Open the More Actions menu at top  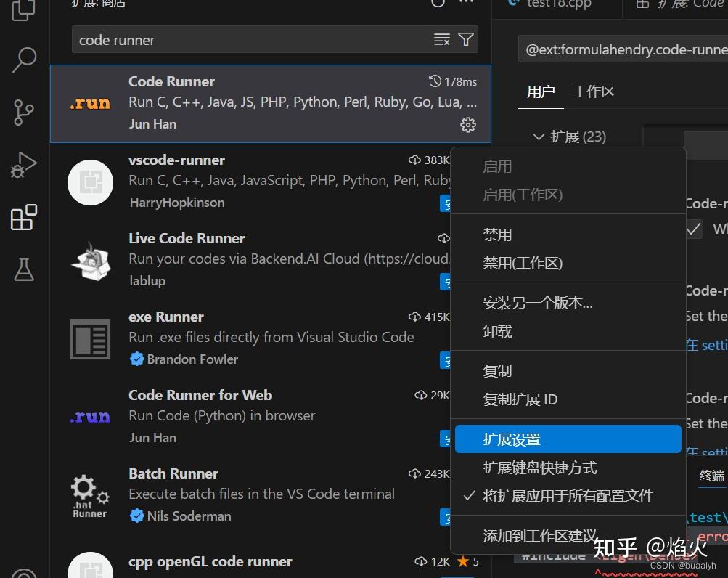coord(466,4)
